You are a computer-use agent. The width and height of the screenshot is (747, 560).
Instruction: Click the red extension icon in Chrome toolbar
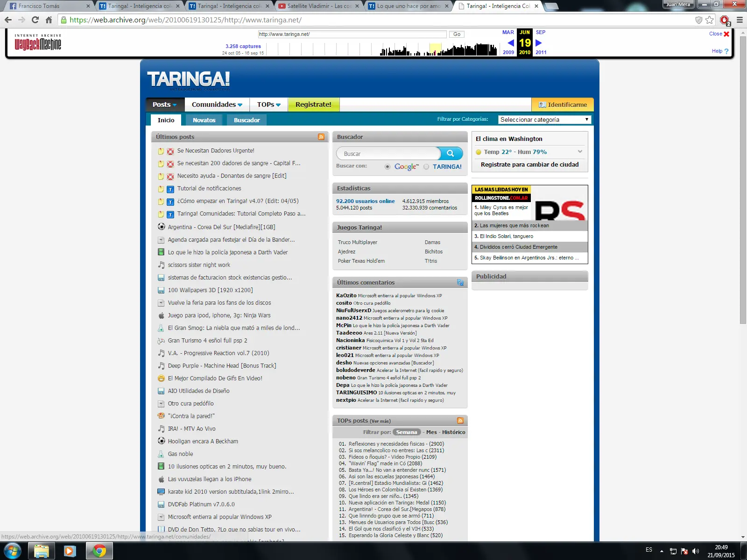tap(725, 20)
